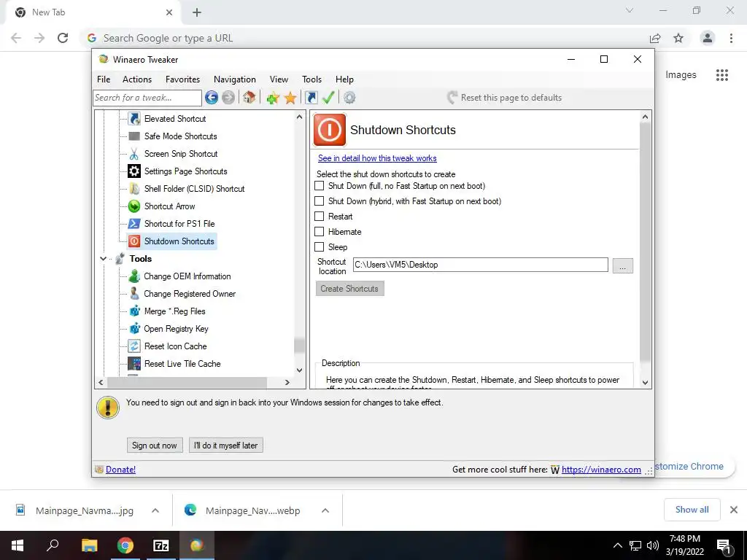Collapse the Tools tree section
This screenshot has width=747, height=560.
pyautogui.click(x=103, y=259)
